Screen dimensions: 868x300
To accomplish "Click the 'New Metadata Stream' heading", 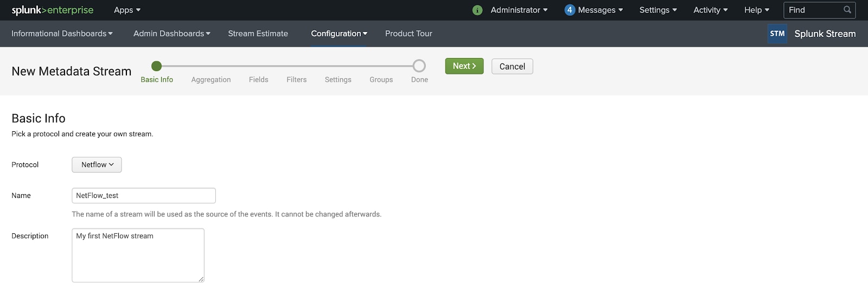I will pos(72,72).
